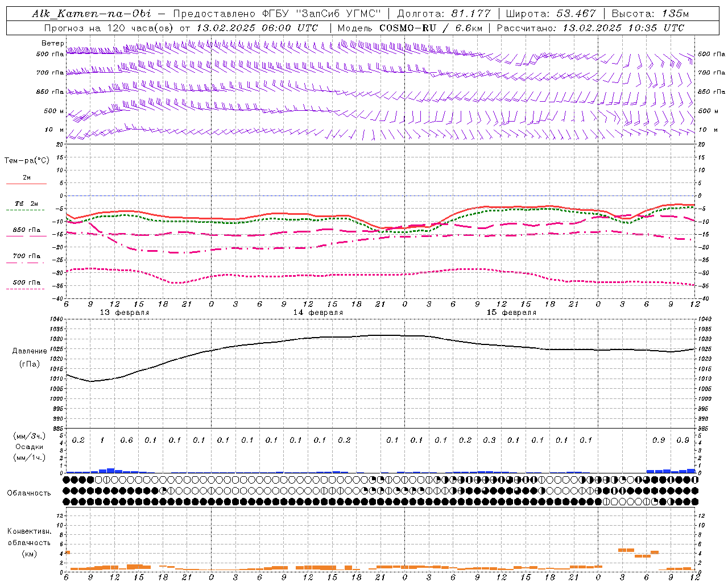Select the Прогноз на 120 часа(ов) text
The image size is (728, 582).
(109, 28)
